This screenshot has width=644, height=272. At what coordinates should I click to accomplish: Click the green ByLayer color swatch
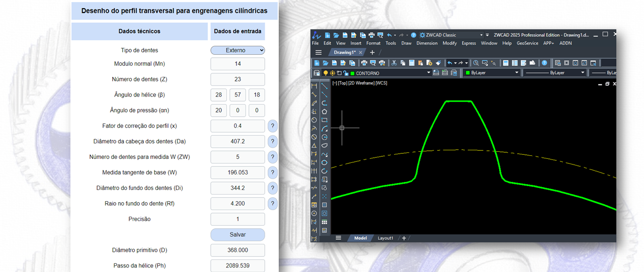pyautogui.click(x=467, y=73)
